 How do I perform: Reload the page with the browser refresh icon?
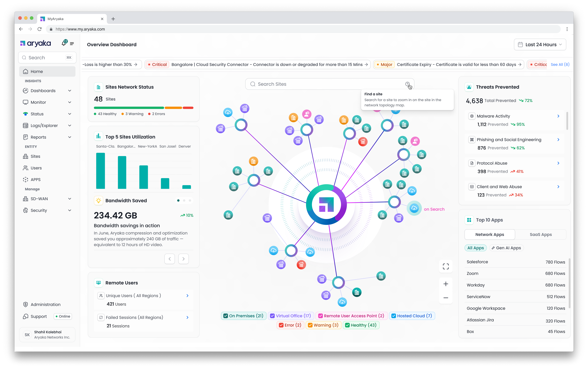[x=39, y=29]
